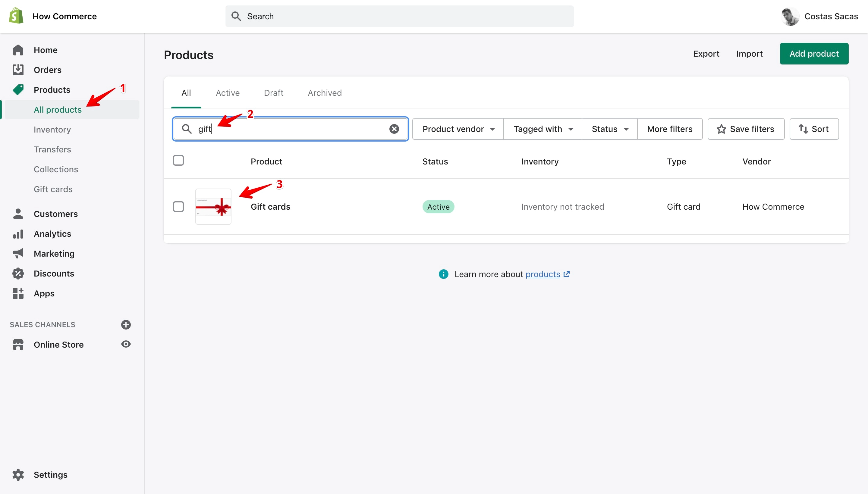
Task: Click the How Commerce vendor cell
Action: click(773, 207)
